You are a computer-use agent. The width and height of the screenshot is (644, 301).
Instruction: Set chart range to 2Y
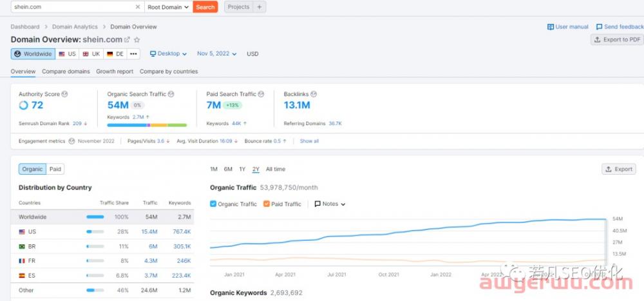(256, 169)
